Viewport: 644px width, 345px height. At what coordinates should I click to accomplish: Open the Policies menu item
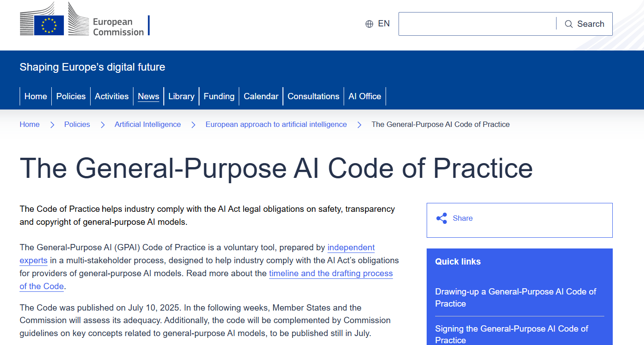pyautogui.click(x=71, y=96)
